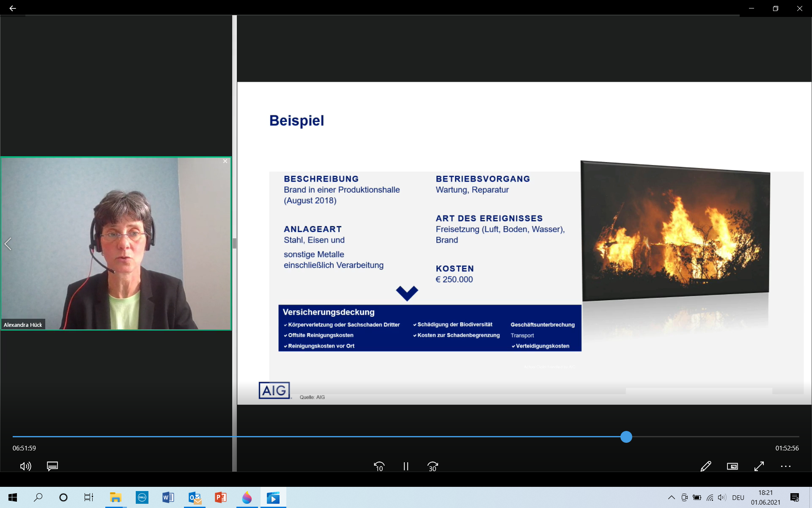This screenshot has height=508, width=812.
Task: Click the DEU language indicator
Action: coord(738,497)
